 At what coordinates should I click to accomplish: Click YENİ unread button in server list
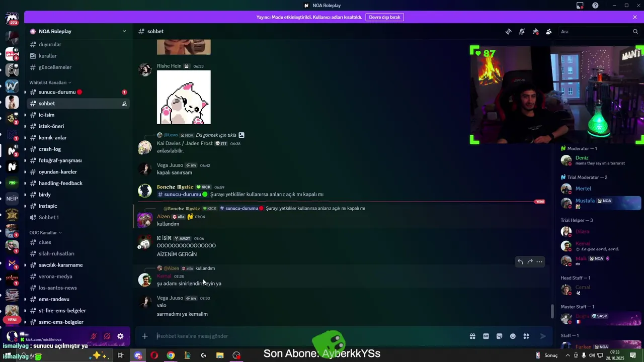[x=12, y=320]
